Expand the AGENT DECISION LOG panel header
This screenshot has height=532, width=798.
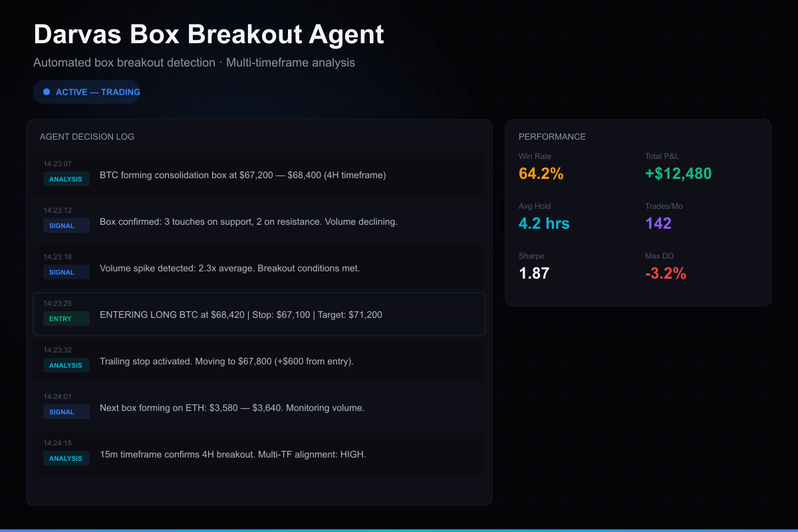pyautogui.click(x=87, y=136)
